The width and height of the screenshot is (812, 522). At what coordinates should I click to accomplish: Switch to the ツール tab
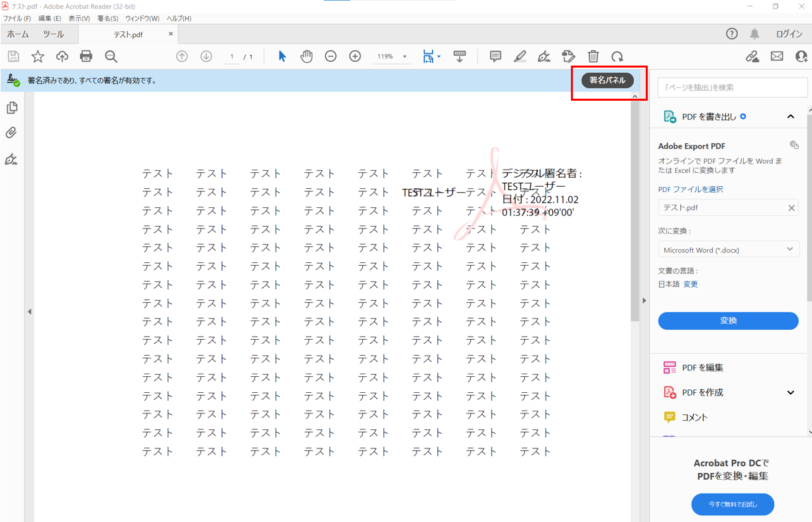(x=54, y=34)
